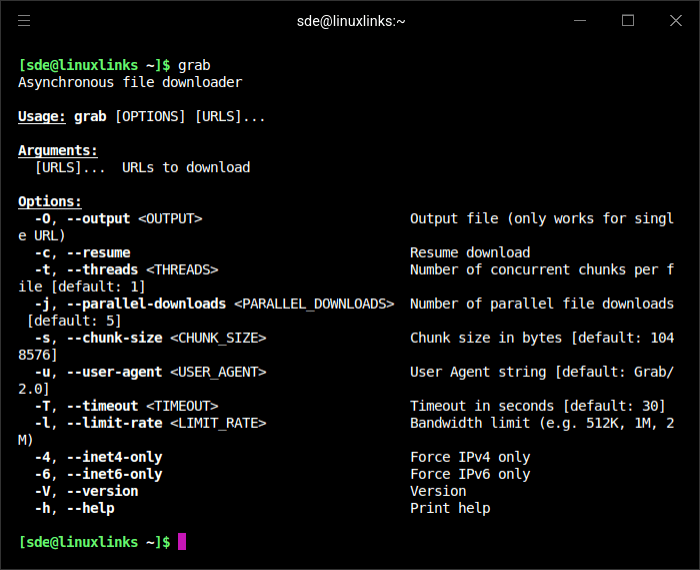Open the terminal hamburger menu
700x570 pixels.
(24, 20)
